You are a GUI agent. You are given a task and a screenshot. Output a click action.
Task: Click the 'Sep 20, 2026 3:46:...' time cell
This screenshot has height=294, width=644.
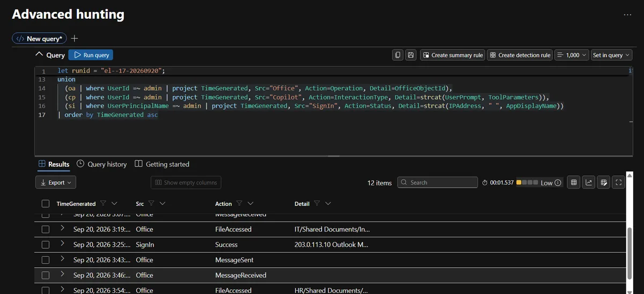101,275
